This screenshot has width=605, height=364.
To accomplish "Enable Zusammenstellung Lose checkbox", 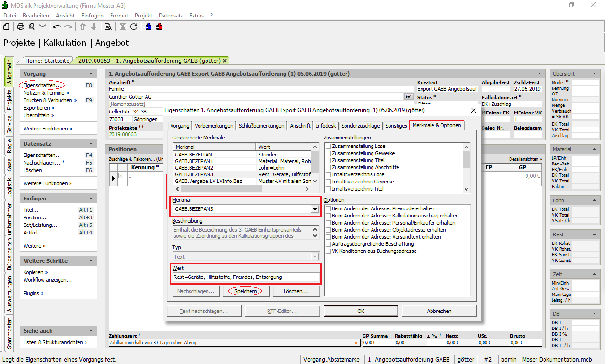I will (x=328, y=147).
